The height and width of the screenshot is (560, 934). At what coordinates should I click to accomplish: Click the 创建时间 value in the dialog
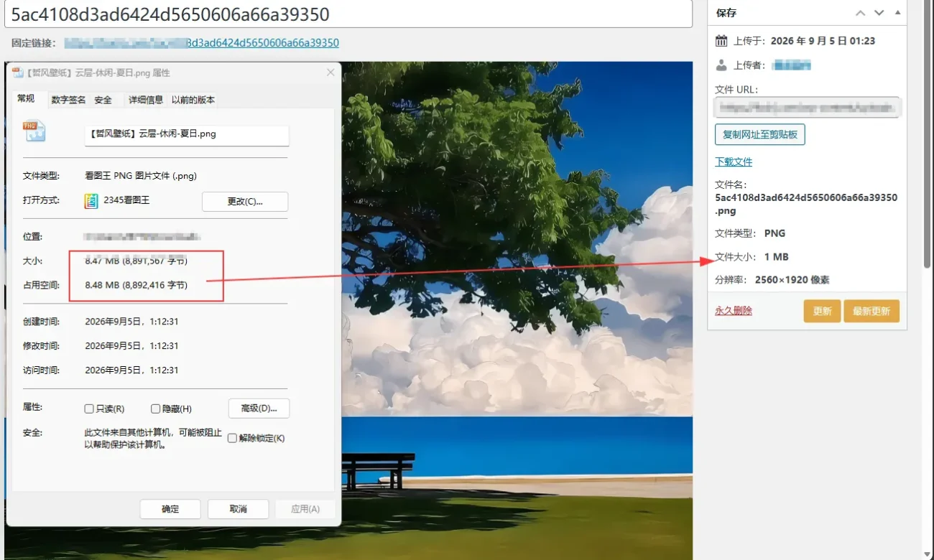pos(131,322)
